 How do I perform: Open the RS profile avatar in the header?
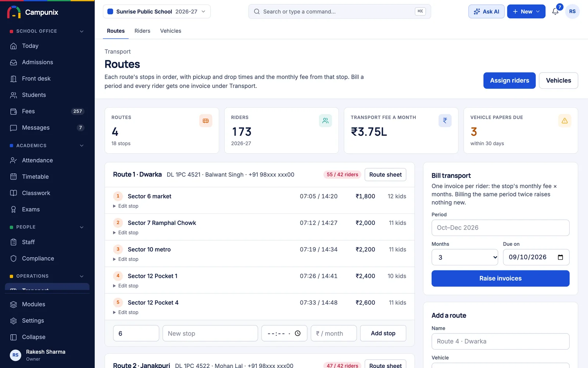click(572, 11)
